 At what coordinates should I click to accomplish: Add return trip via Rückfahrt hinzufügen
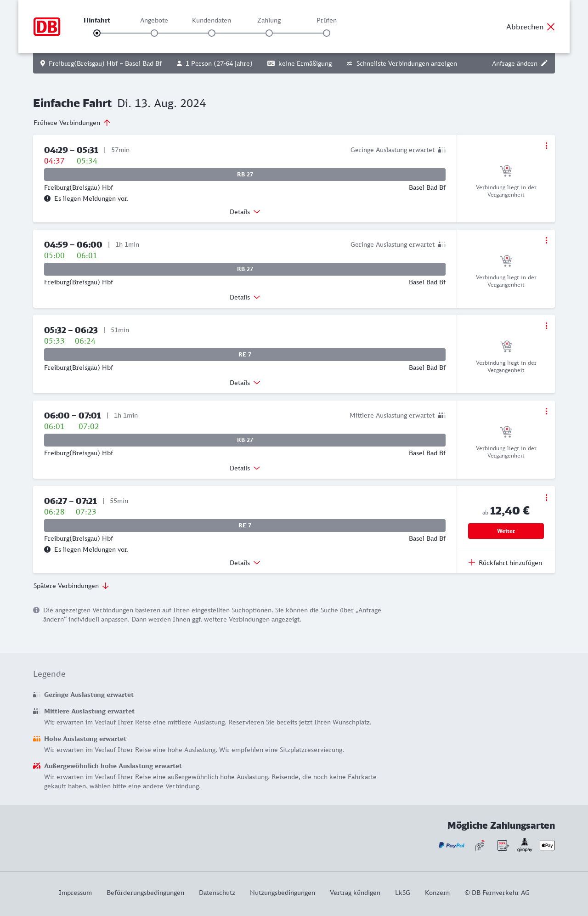(505, 563)
